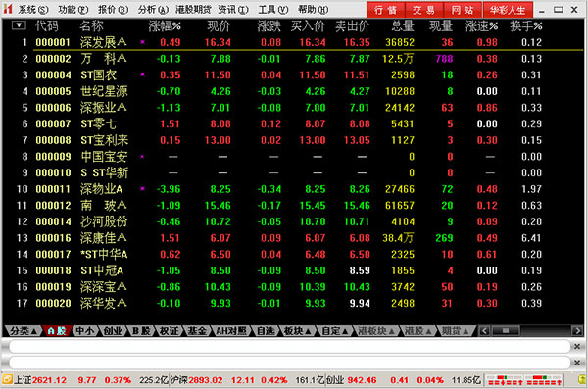Sort by the 涨幅% column header
The image size is (588, 389).
click(165, 25)
